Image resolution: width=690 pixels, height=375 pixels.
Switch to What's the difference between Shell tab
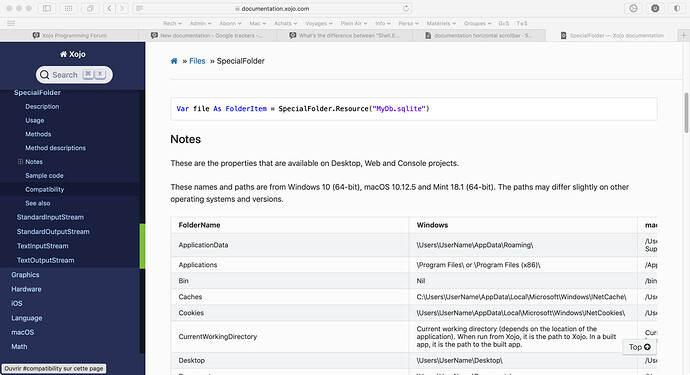[345, 36]
